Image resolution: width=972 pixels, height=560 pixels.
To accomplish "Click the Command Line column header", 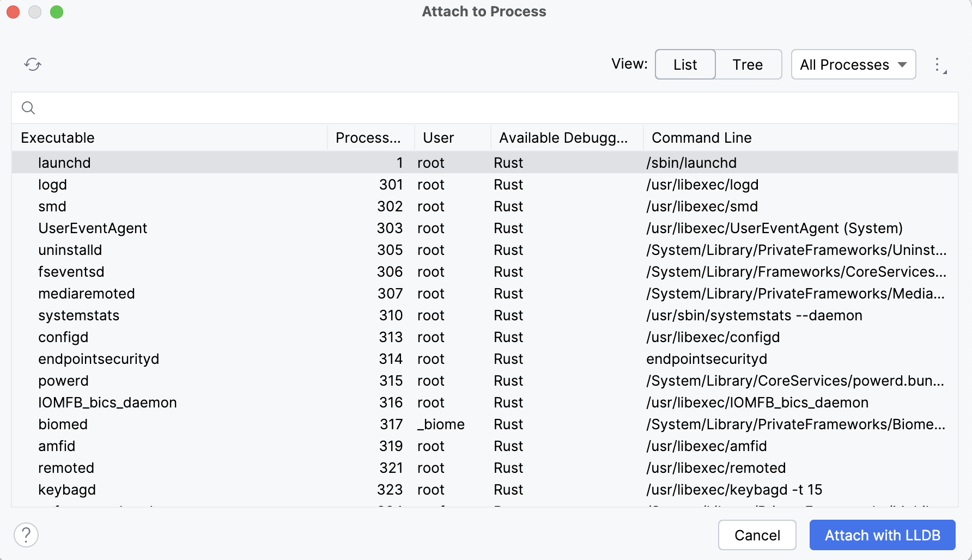I will [701, 137].
